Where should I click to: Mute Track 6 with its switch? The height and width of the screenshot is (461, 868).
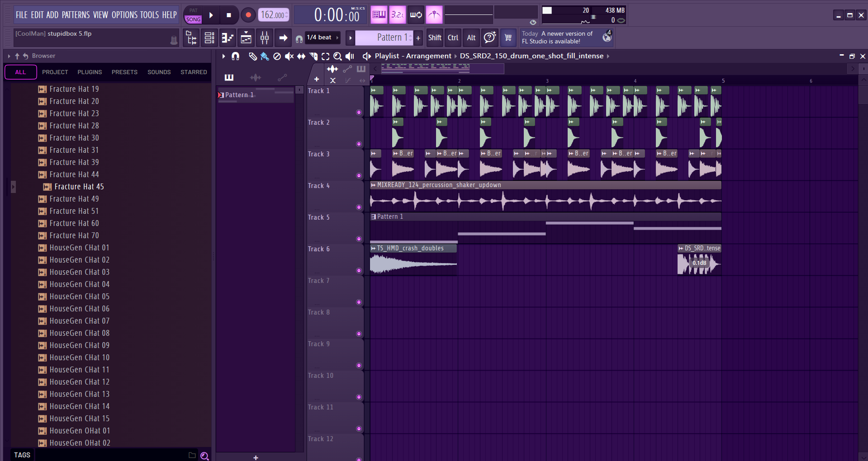tap(359, 270)
